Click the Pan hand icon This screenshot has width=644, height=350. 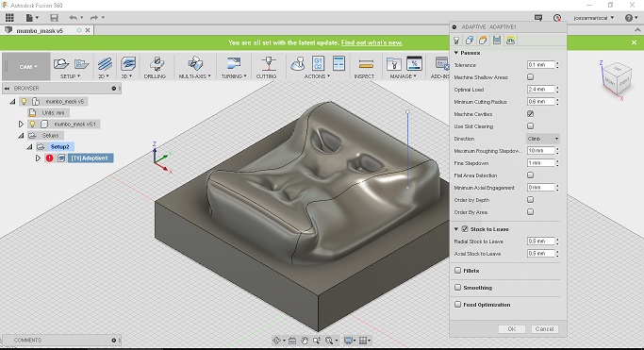pyautogui.click(x=305, y=341)
